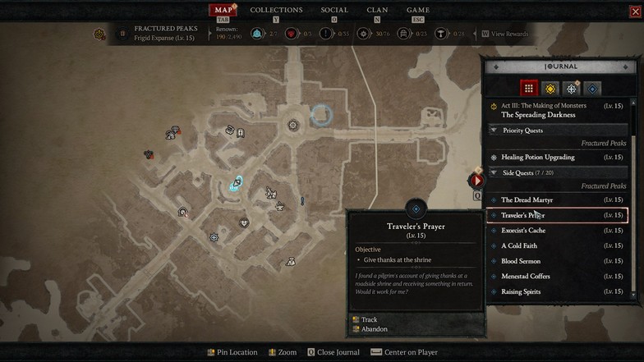Select the blue side quest filter icon
The width and height of the screenshot is (644, 362).
click(592, 89)
